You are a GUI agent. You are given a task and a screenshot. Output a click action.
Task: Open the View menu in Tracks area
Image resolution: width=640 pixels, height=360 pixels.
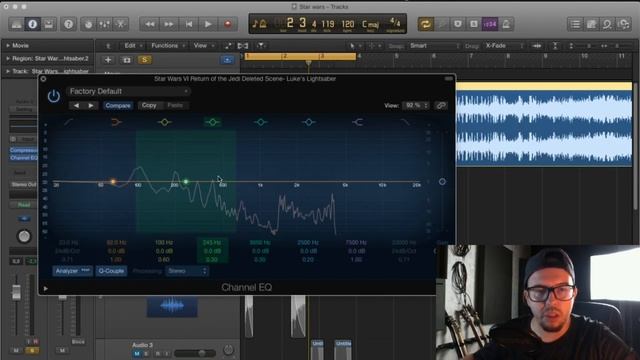203,46
